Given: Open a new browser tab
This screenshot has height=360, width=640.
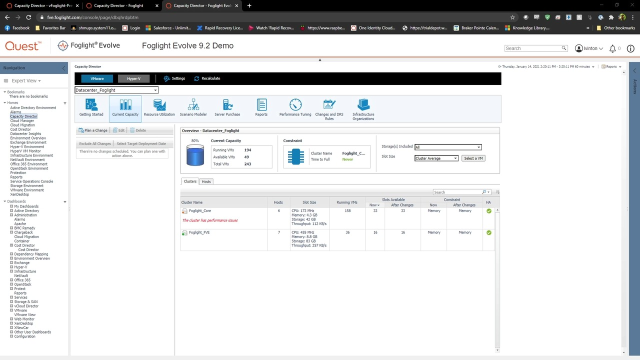Looking at the screenshot, I should 249,6.
